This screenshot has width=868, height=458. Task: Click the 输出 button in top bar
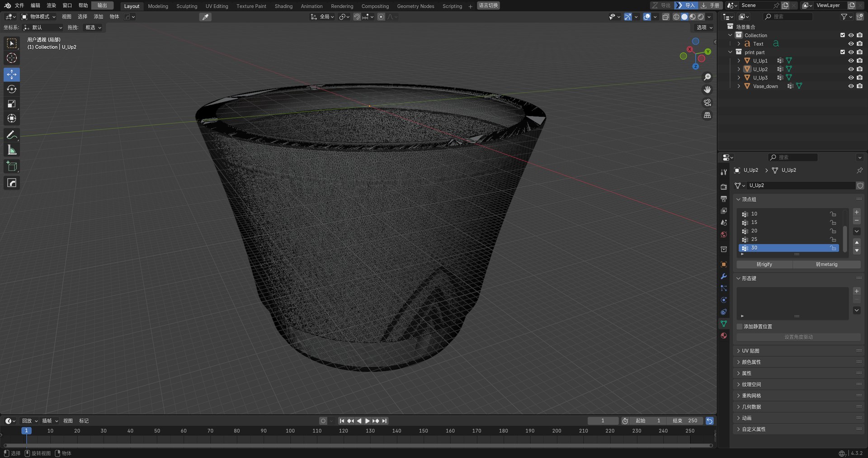[x=102, y=5]
